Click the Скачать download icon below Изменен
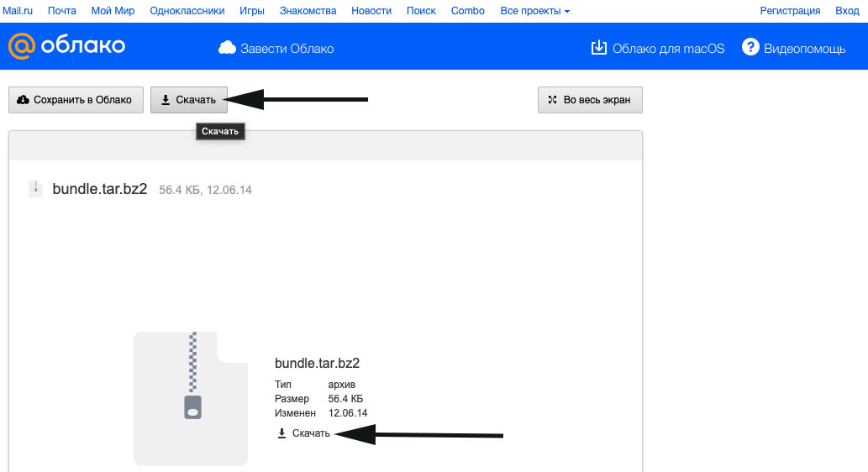The image size is (868, 472). tap(281, 433)
